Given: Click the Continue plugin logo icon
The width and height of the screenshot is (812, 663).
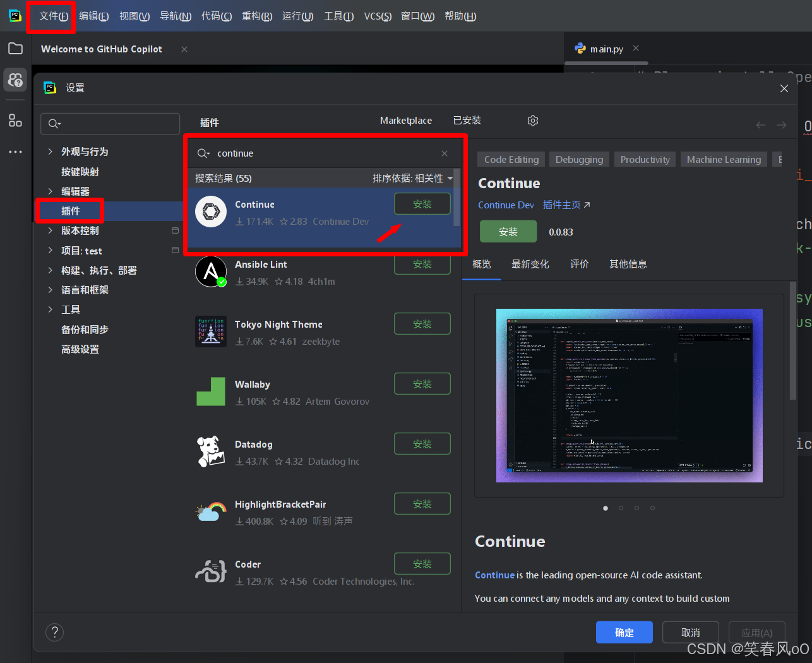Looking at the screenshot, I should click(x=211, y=212).
